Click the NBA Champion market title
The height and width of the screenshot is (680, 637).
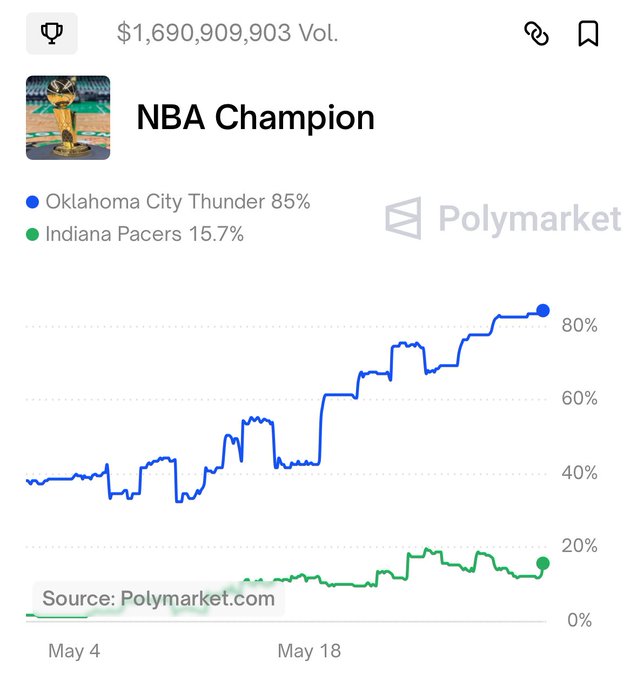[x=255, y=118]
